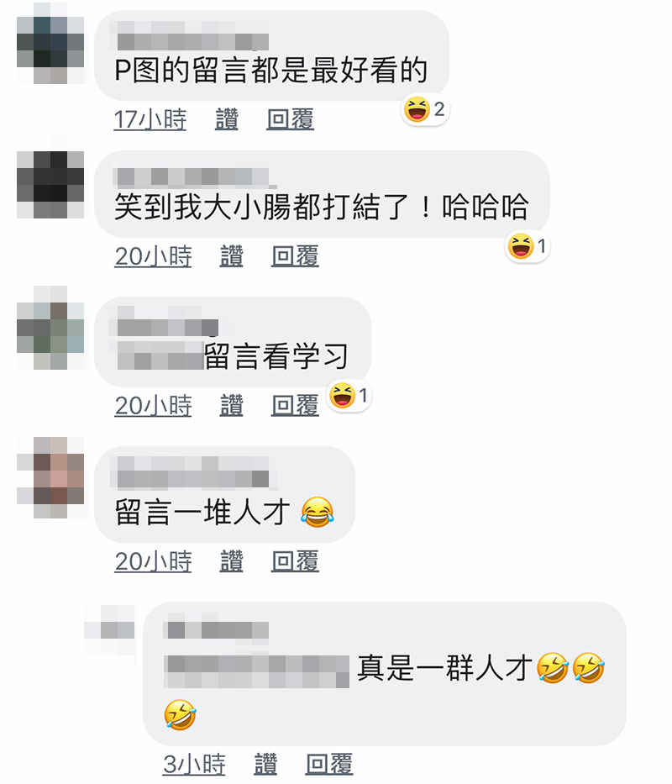Like the 留言一堆人才 comment
Screen dimensions: 672x784
[x=232, y=561]
